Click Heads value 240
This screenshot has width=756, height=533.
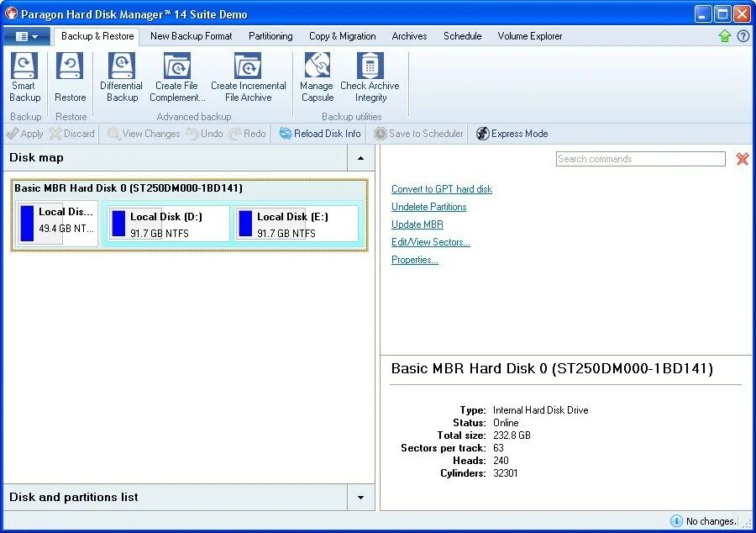501,460
